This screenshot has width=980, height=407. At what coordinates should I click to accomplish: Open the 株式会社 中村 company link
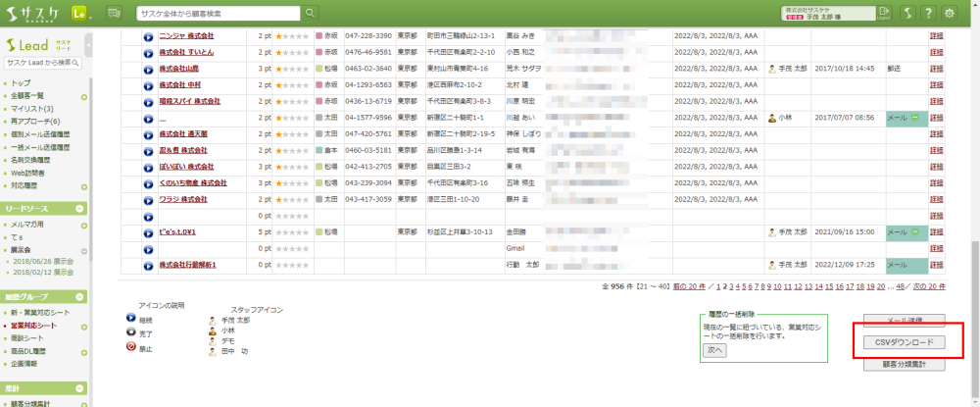pyautogui.click(x=179, y=84)
